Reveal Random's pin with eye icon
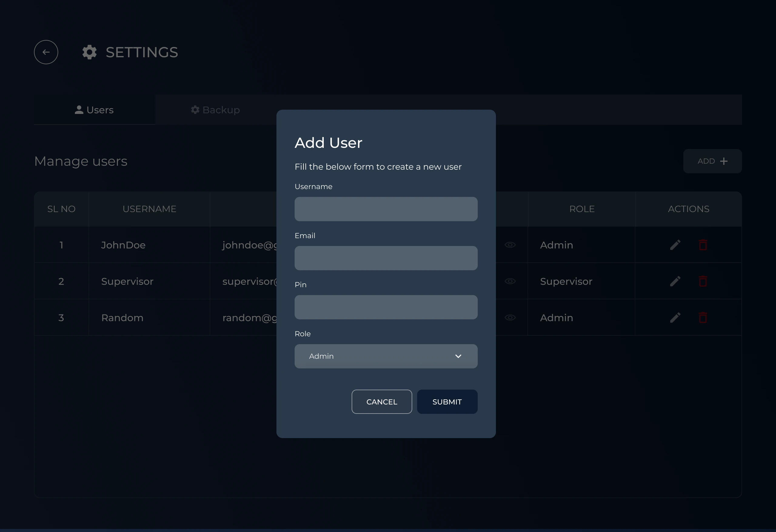The image size is (776, 532). tap(510, 318)
